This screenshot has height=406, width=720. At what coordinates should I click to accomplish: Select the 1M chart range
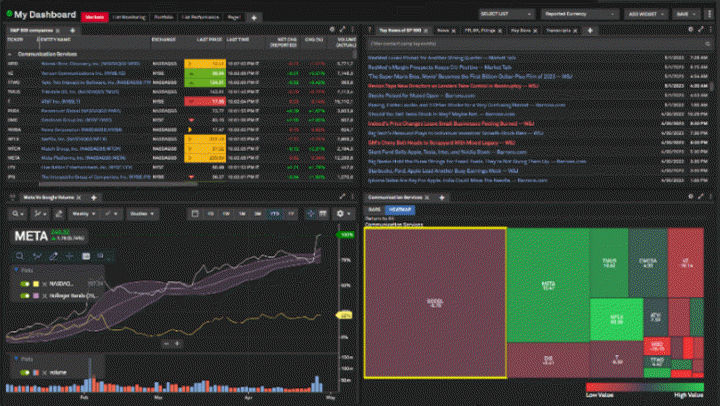pos(242,214)
